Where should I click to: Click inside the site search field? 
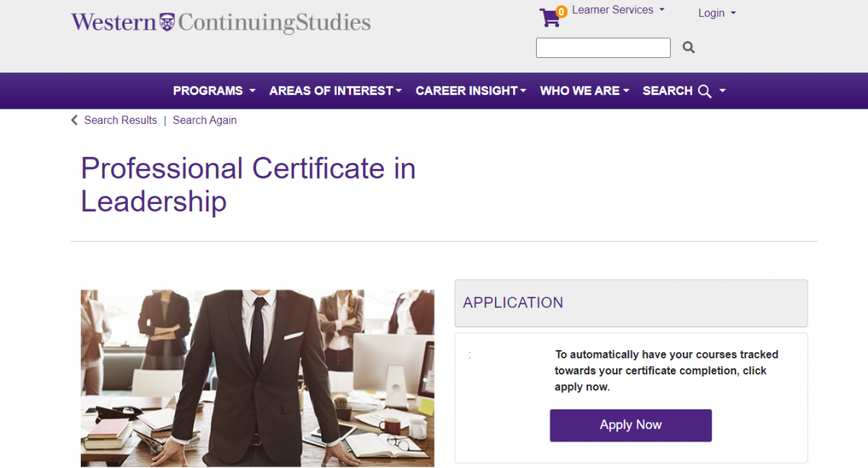point(603,47)
